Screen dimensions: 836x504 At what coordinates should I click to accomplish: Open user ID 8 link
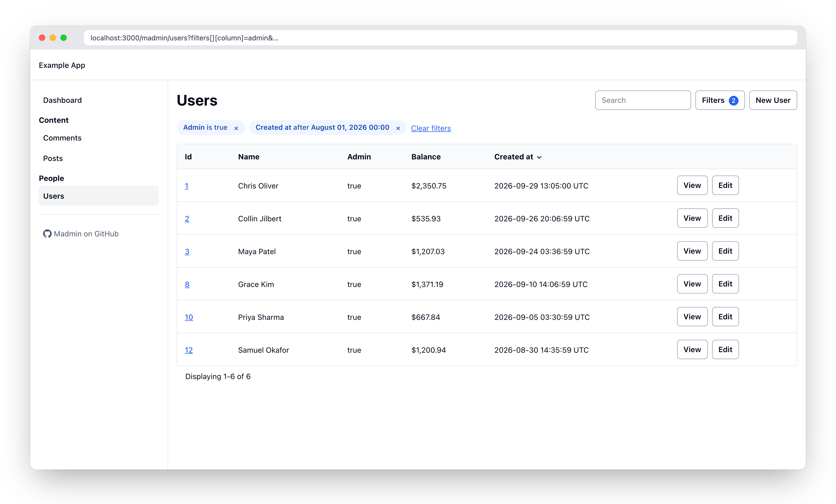pos(187,285)
